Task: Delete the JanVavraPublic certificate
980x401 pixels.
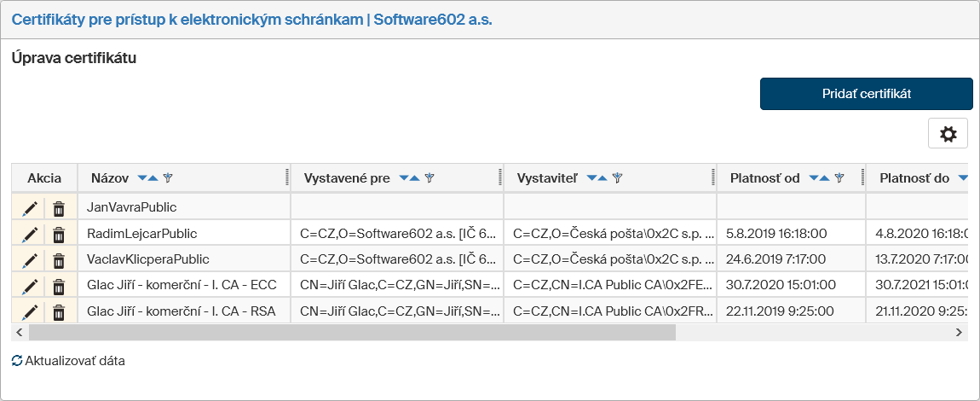Action: 59,207
